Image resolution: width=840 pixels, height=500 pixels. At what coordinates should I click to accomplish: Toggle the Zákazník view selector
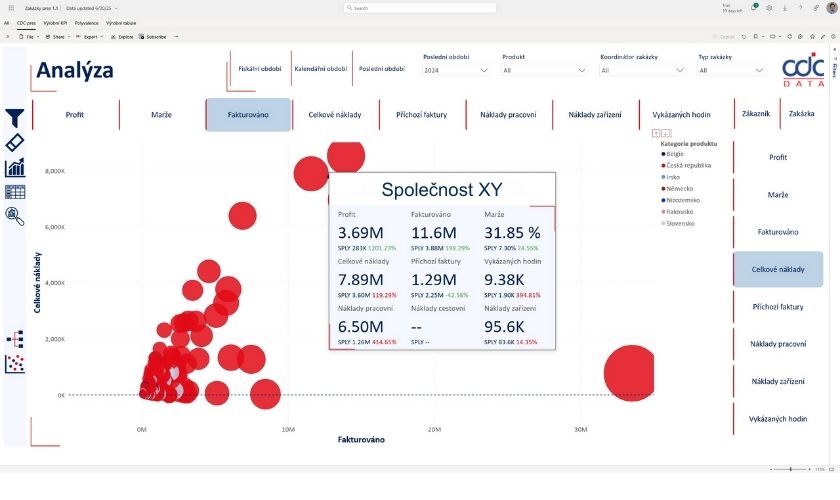pyautogui.click(x=756, y=114)
